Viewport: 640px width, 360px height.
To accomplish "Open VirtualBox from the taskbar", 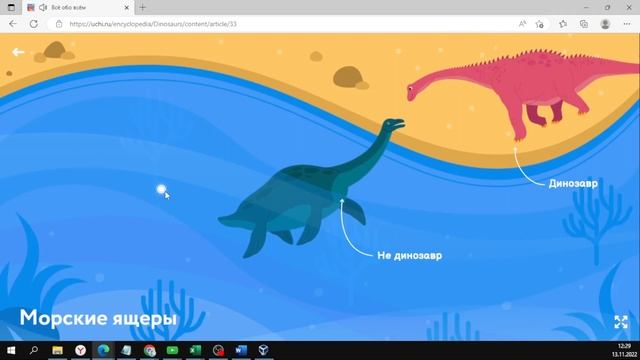I will [x=264, y=350].
